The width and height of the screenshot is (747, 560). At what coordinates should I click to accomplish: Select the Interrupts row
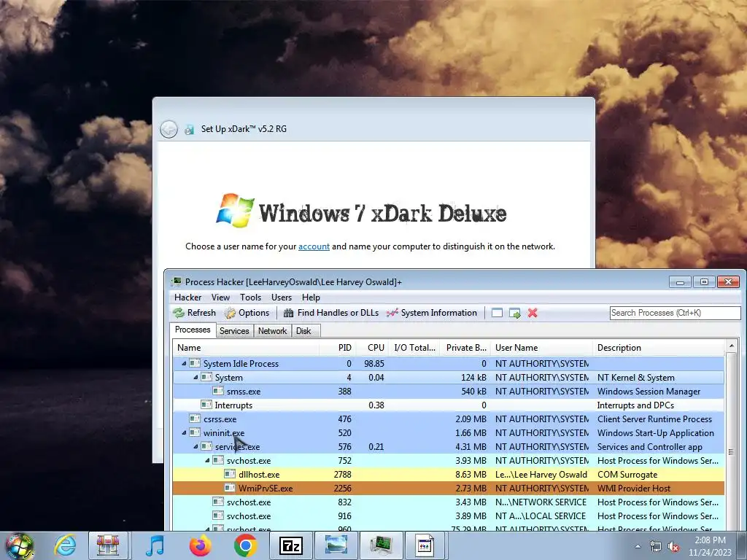tap(449, 405)
